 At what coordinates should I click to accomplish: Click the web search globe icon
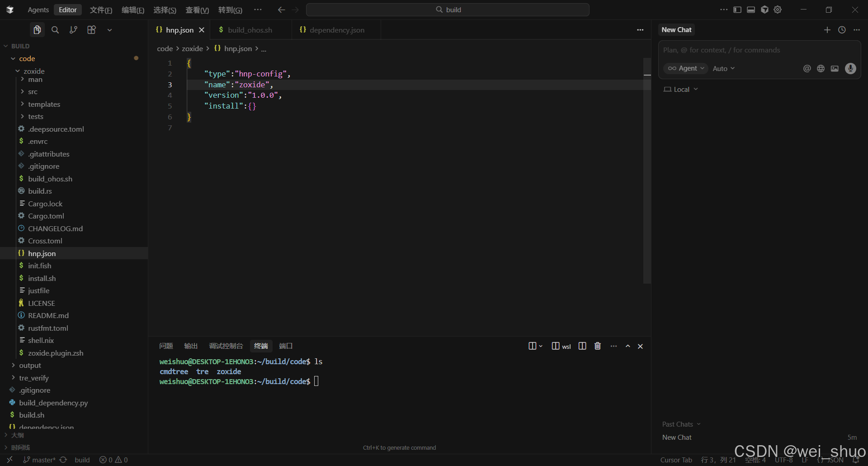tap(821, 68)
